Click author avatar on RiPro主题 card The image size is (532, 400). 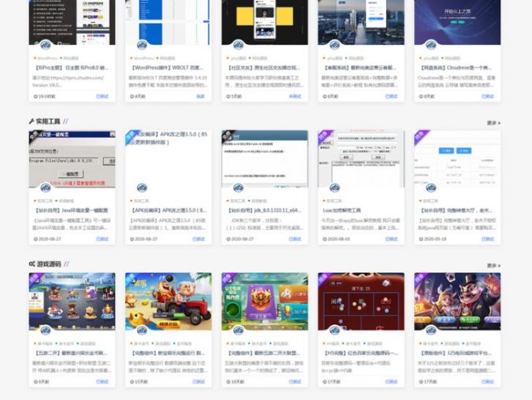[46, 45]
